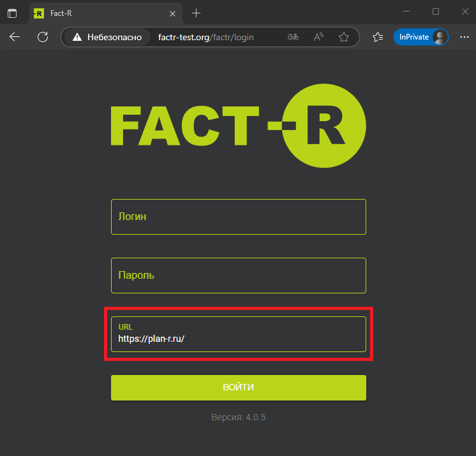Viewport: 476px width, 456px height.
Task: Open the tab actions menu icon
Action: click(12, 13)
